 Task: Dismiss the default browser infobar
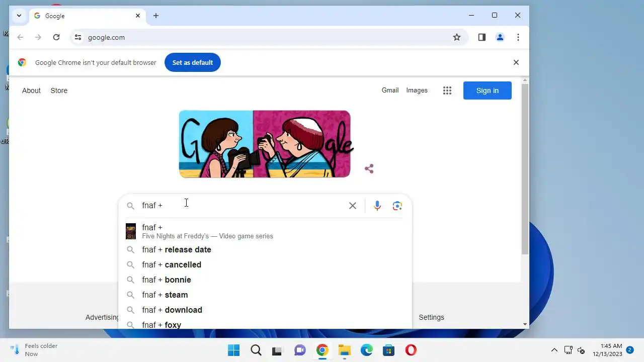coord(516,62)
